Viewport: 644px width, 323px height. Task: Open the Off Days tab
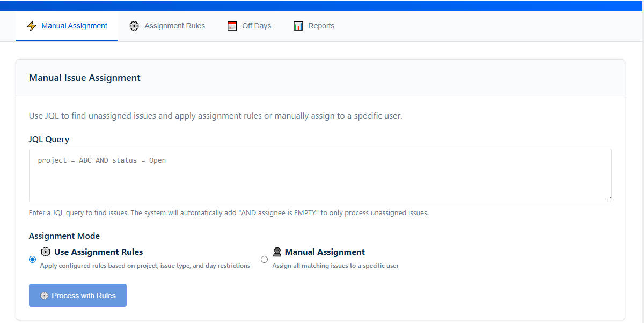point(256,25)
